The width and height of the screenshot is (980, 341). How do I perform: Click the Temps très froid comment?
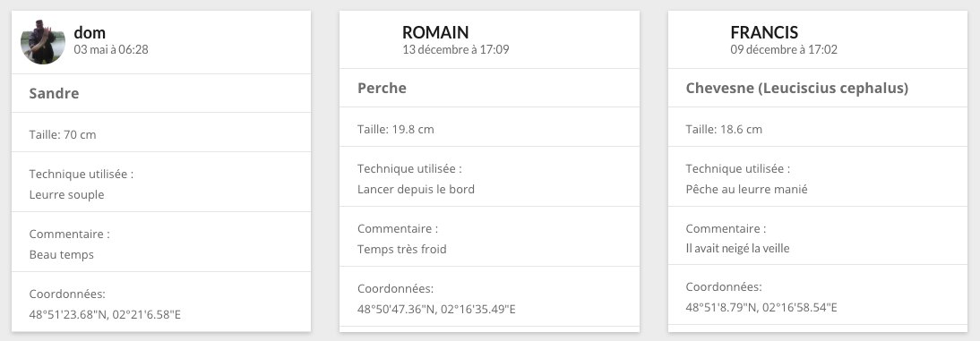coord(402,249)
